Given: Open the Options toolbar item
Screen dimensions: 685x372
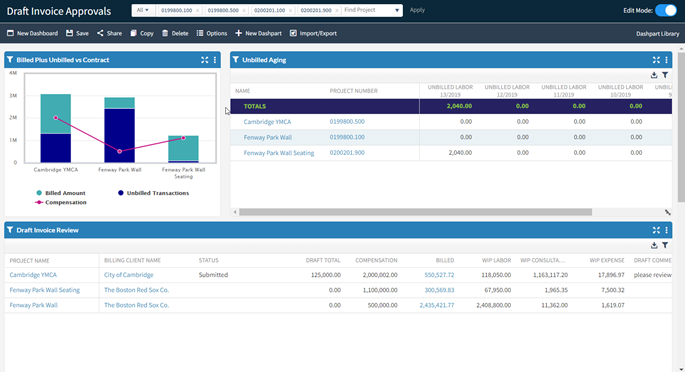Looking at the screenshot, I should click(x=212, y=33).
